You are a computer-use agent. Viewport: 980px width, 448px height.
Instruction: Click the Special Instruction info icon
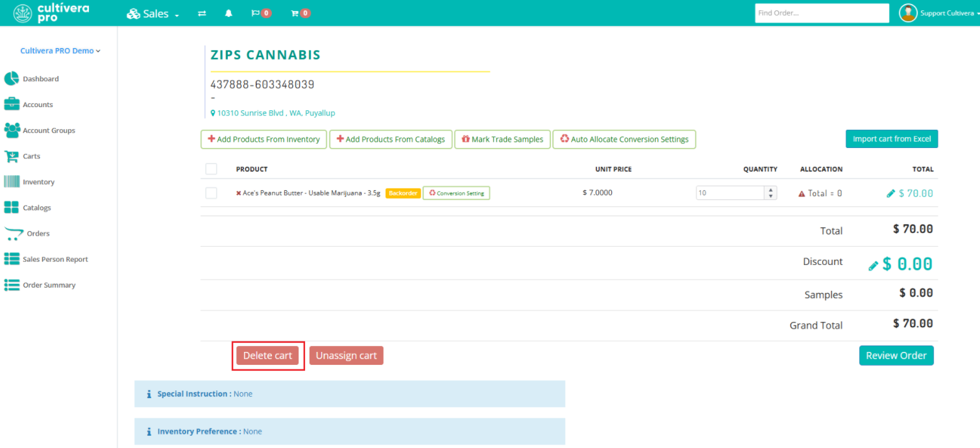point(149,394)
